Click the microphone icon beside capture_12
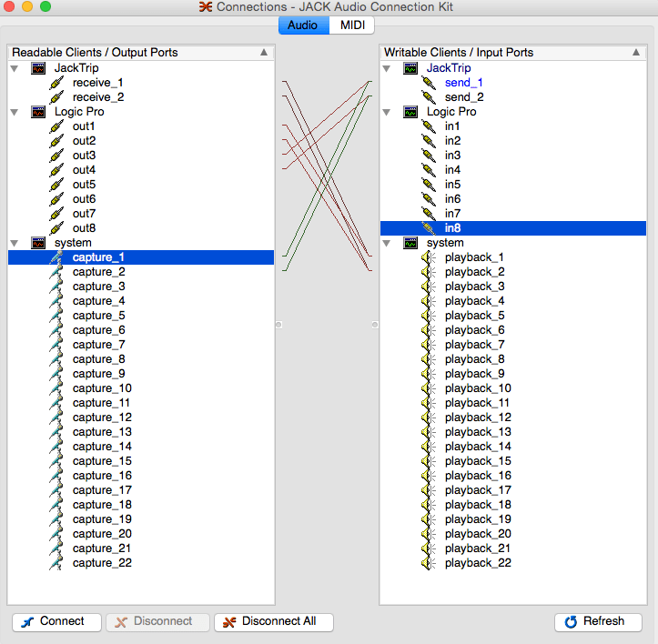 pos(56,418)
